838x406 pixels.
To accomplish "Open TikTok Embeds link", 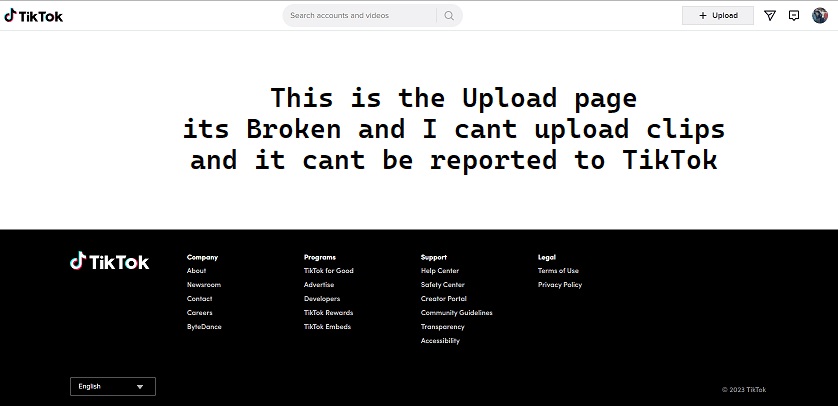I will [327, 326].
